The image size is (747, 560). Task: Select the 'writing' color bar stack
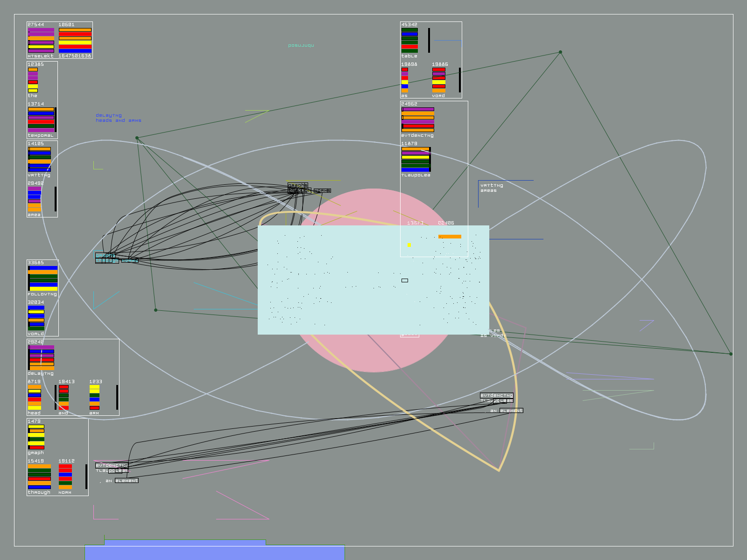pyautogui.click(x=39, y=159)
